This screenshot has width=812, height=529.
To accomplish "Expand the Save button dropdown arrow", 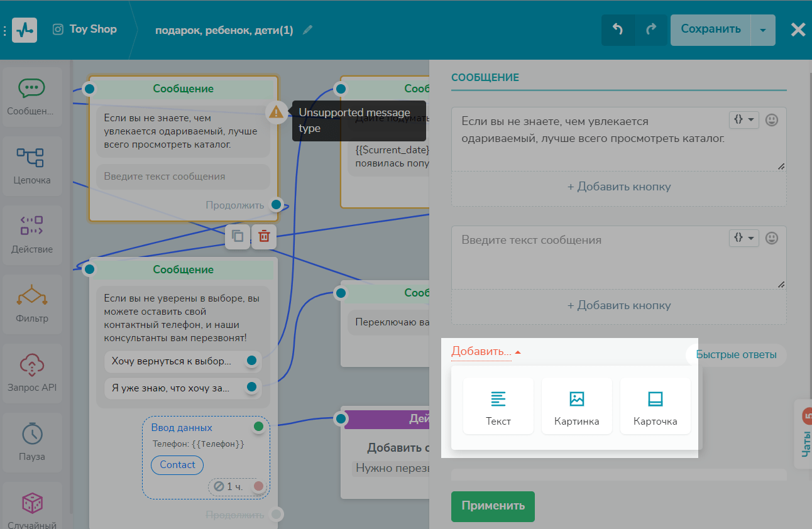I will 763,30.
